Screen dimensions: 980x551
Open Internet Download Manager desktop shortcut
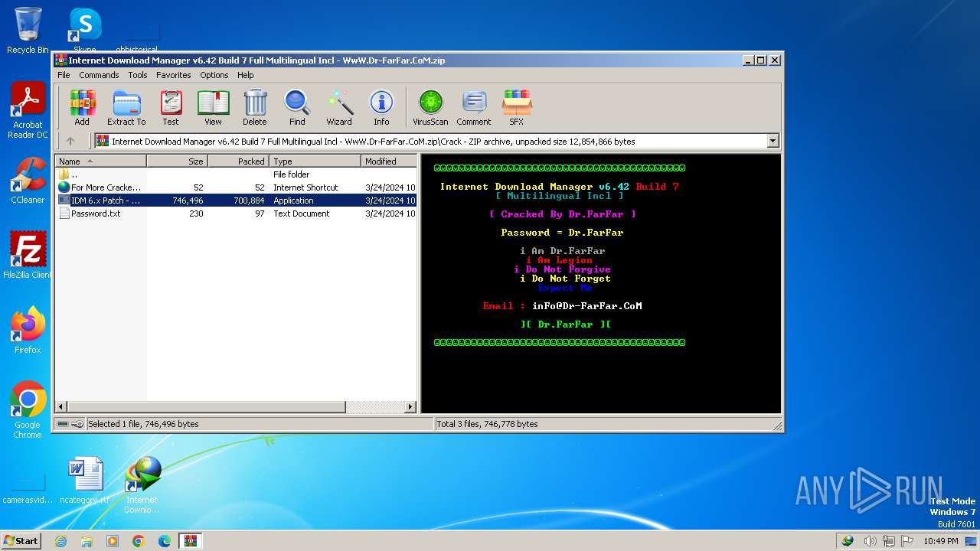click(x=142, y=485)
